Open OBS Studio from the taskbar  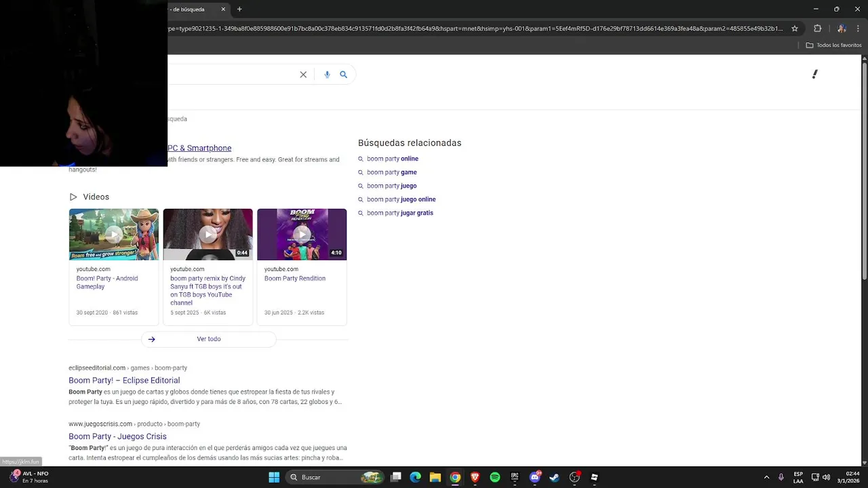574,477
